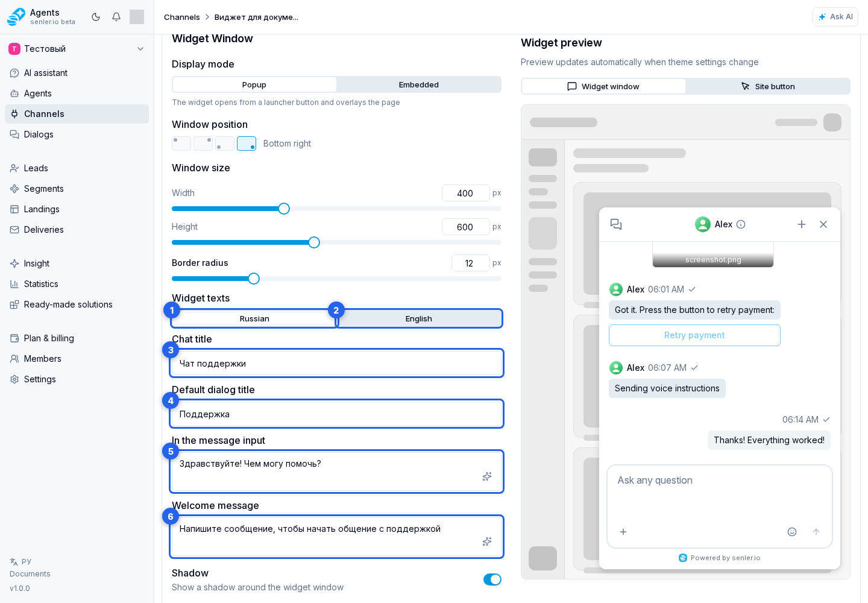The height and width of the screenshot is (603, 868).
Task: Choose bottom-left window position
Action: pyautogui.click(x=225, y=144)
